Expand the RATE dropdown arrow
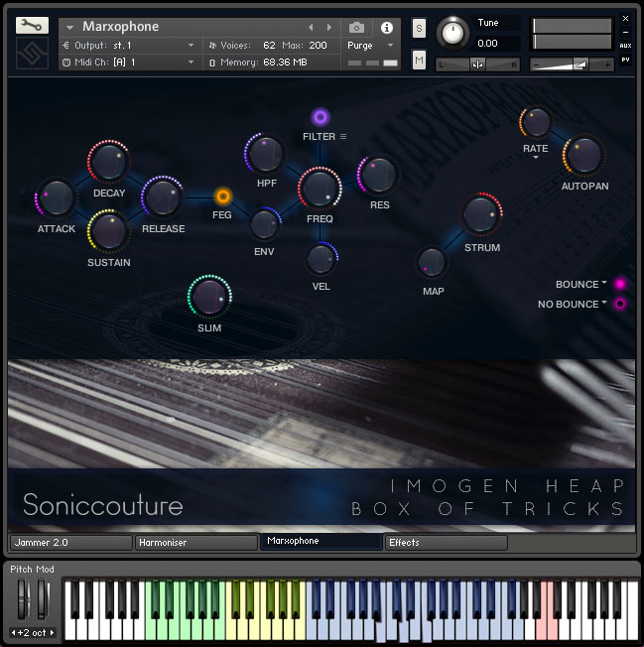644x647 pixels. [536, 158]
